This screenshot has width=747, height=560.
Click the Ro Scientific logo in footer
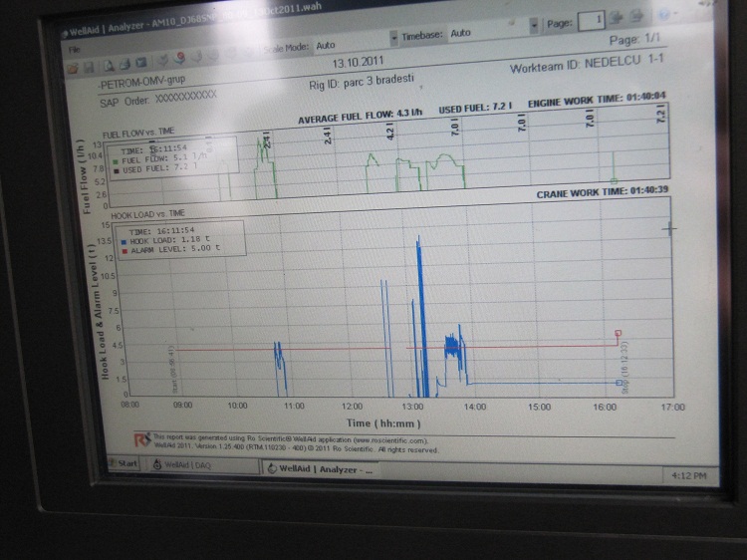tap(142, 436)
